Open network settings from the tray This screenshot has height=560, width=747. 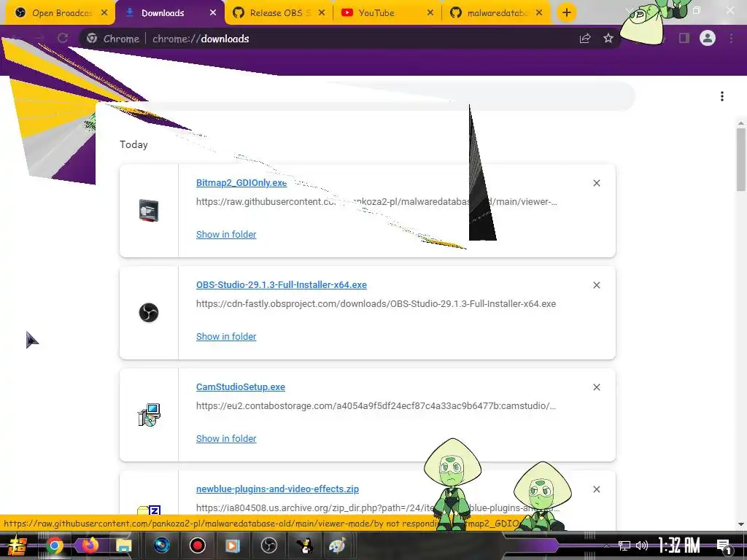coord(624,545)
